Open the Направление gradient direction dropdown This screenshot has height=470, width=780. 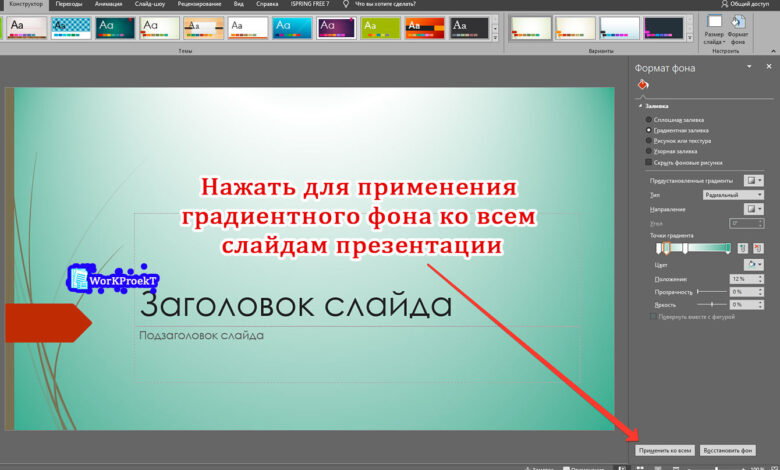click(754, 209)
